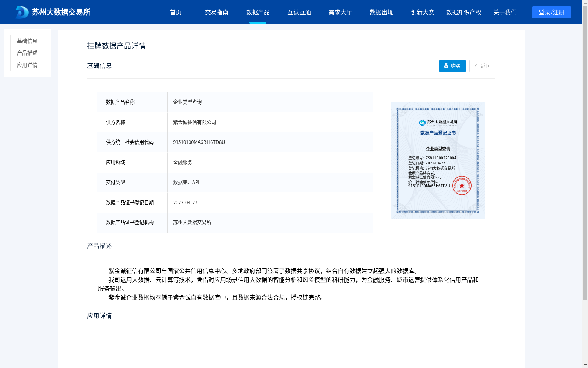The height and width of the screenshot is (368, 588).
Task: Click the scrollbar up arrow
Action: pos(585,3)
